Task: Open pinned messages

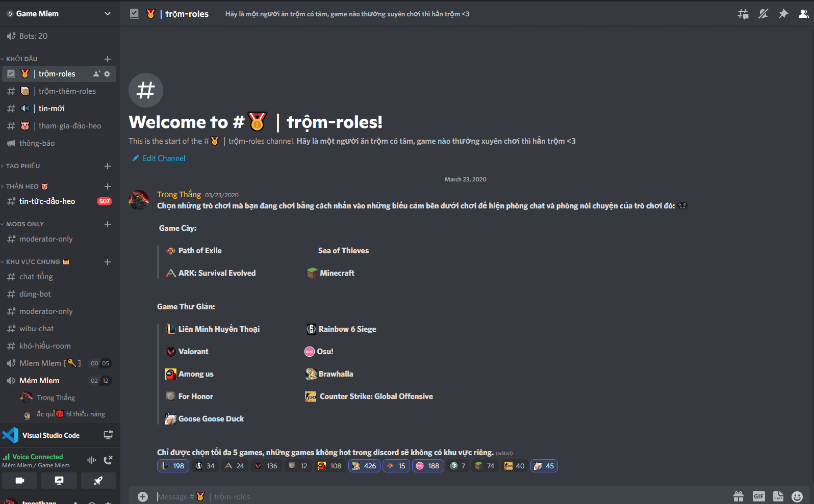Action: (783, 14)
